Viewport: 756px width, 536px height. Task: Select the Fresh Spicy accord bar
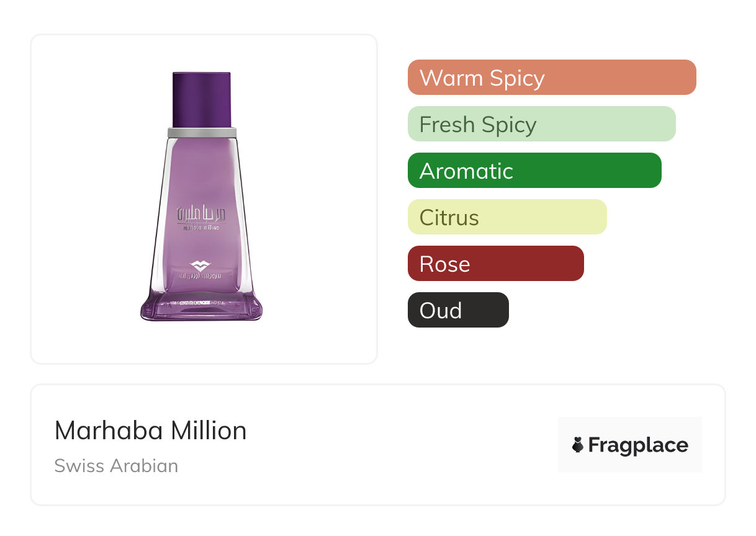(x=541, y=124)
